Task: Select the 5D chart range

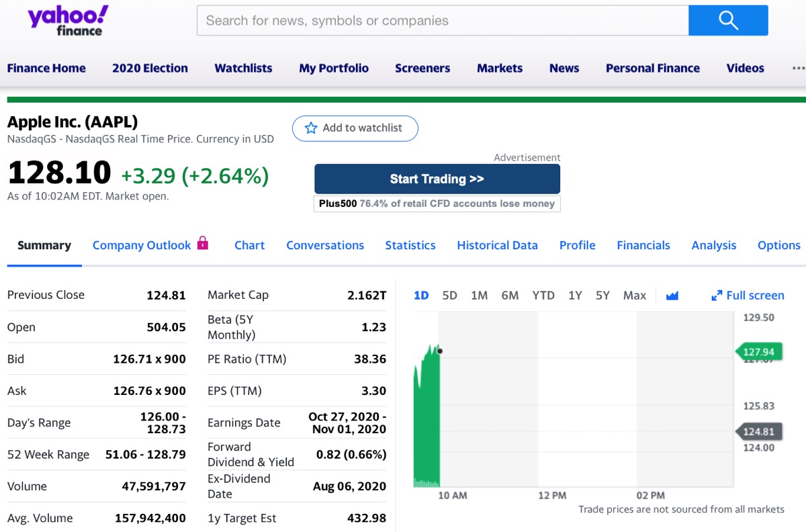Action: [450, 296]
